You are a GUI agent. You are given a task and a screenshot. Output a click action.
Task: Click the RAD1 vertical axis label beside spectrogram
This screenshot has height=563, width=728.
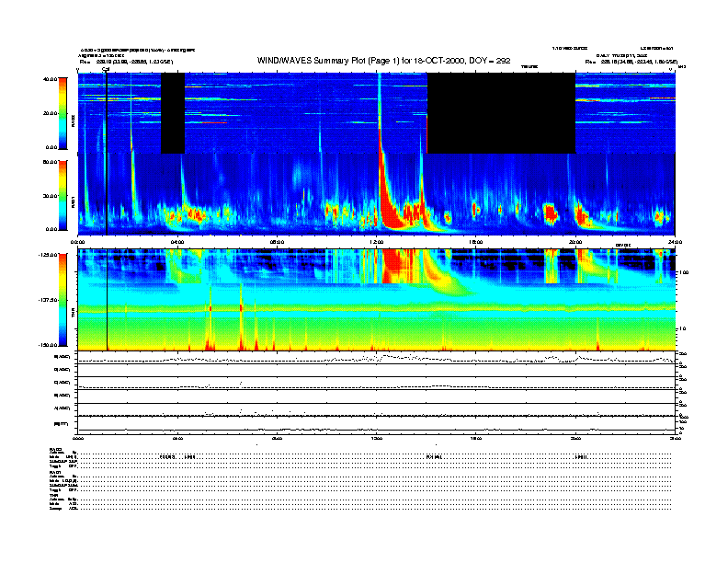(x=73, y=203)
